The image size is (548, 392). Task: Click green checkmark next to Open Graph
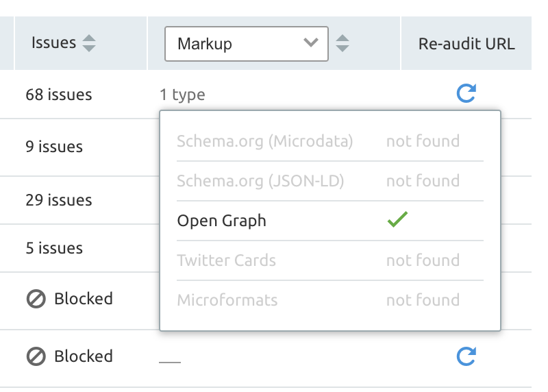click(397, 221)
